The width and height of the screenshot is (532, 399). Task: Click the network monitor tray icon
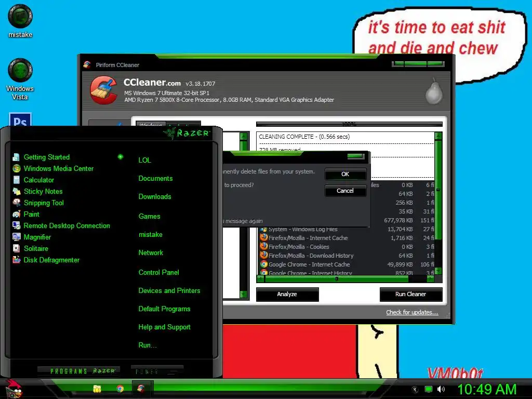[429, 389]
